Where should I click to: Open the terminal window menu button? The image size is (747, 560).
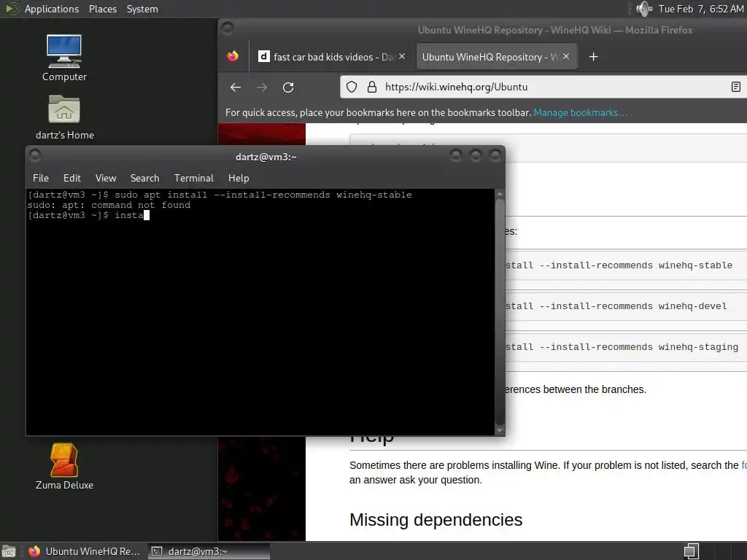(x=35, y=155)
